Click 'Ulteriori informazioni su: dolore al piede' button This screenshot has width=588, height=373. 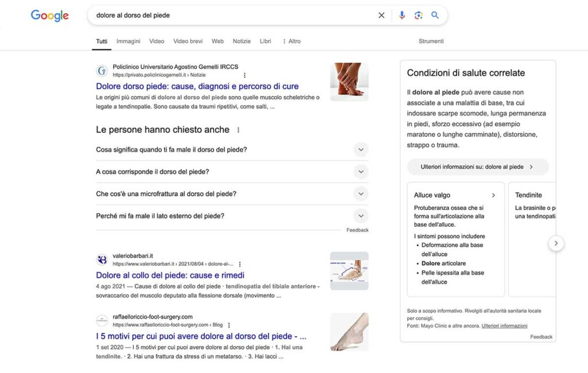point(477,167)
